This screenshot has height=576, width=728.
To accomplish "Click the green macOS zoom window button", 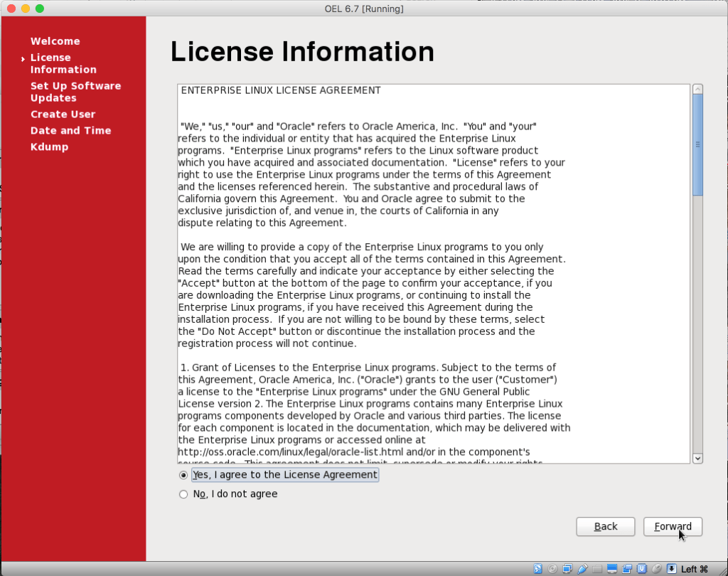I will click(x=40, y=9).
